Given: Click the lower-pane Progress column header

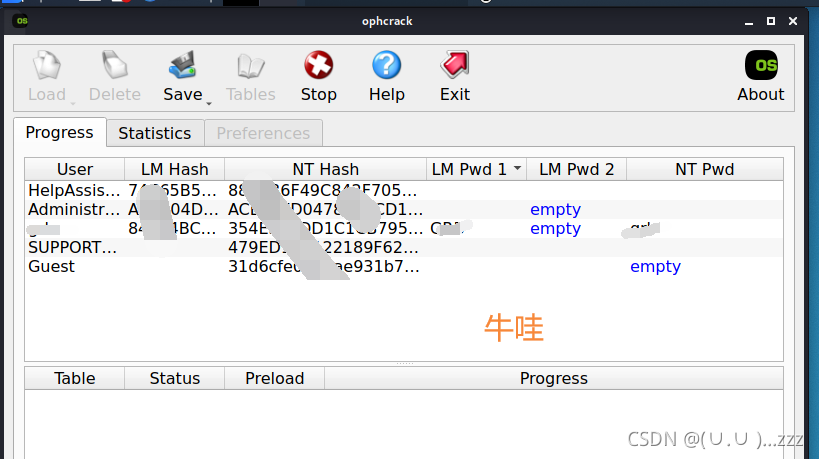Looking at the screenshot, I should [554, 378].
